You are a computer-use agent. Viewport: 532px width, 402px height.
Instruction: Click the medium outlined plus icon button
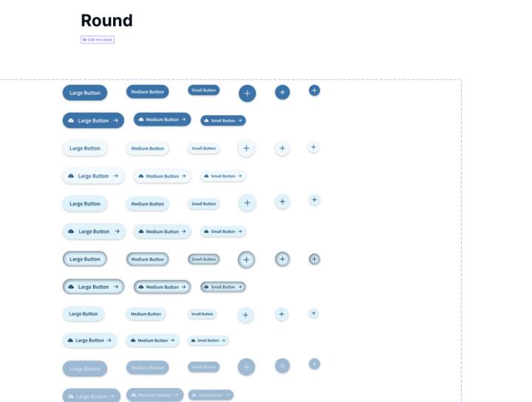pos(282,259)
